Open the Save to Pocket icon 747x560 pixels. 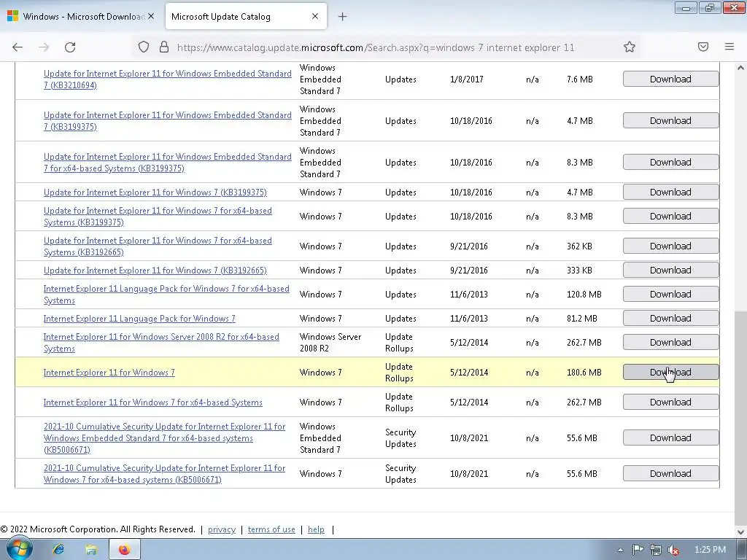click(703, 47)
